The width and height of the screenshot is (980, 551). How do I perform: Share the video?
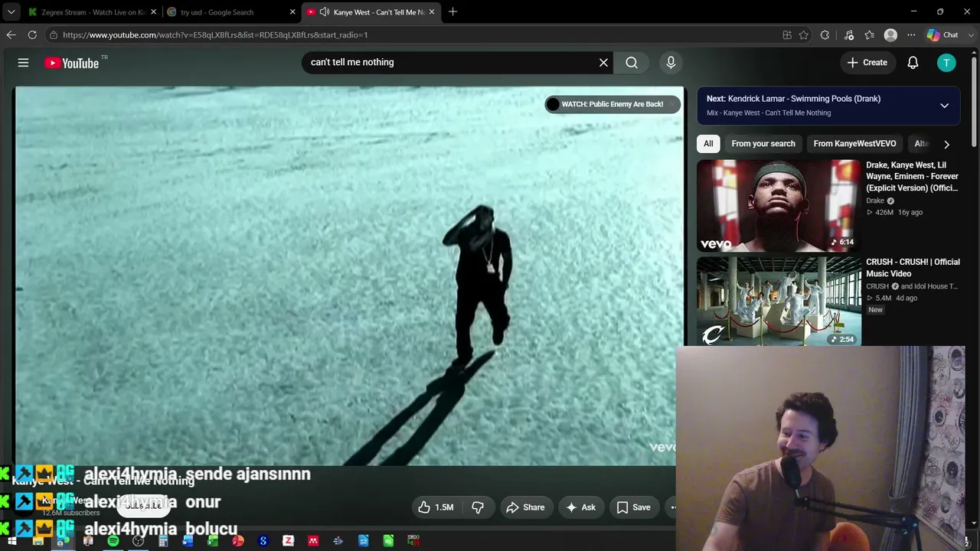tap(525, 507)
